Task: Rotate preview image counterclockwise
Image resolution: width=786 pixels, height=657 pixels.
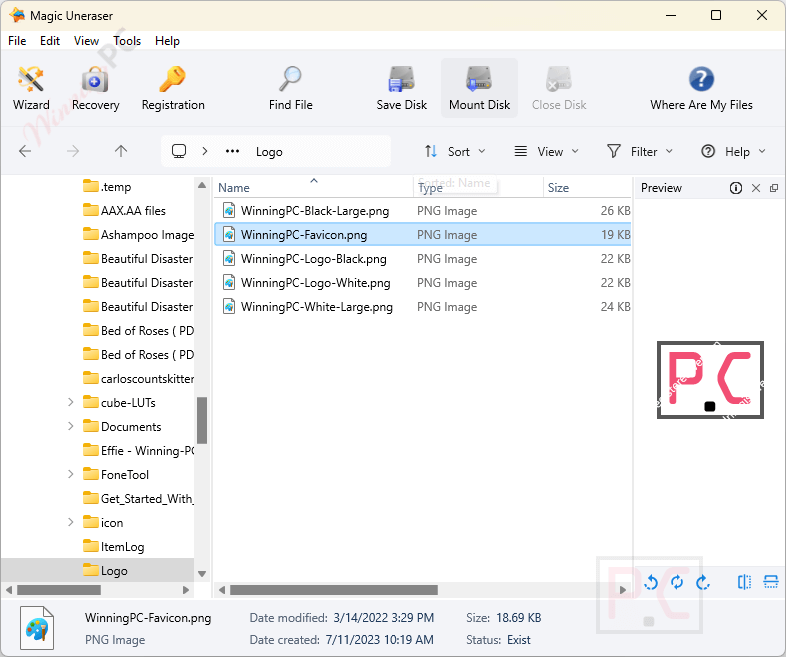Action: (651, 582)
